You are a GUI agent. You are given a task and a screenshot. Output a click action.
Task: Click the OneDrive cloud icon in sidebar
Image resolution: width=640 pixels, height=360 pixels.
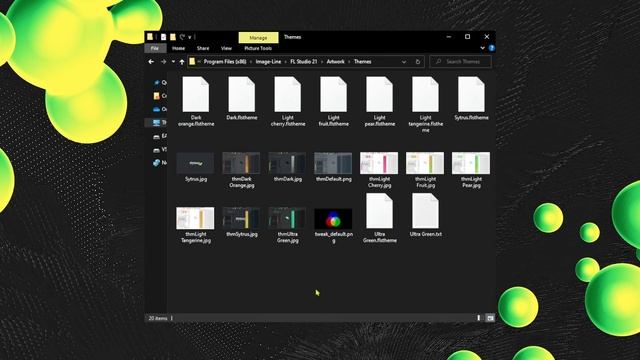tap(156, 109)
